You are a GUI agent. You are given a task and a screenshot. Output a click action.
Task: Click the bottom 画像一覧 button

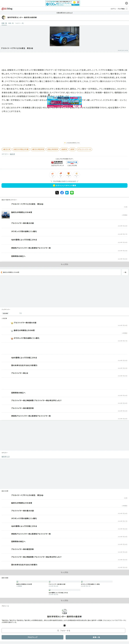(96, 637)
